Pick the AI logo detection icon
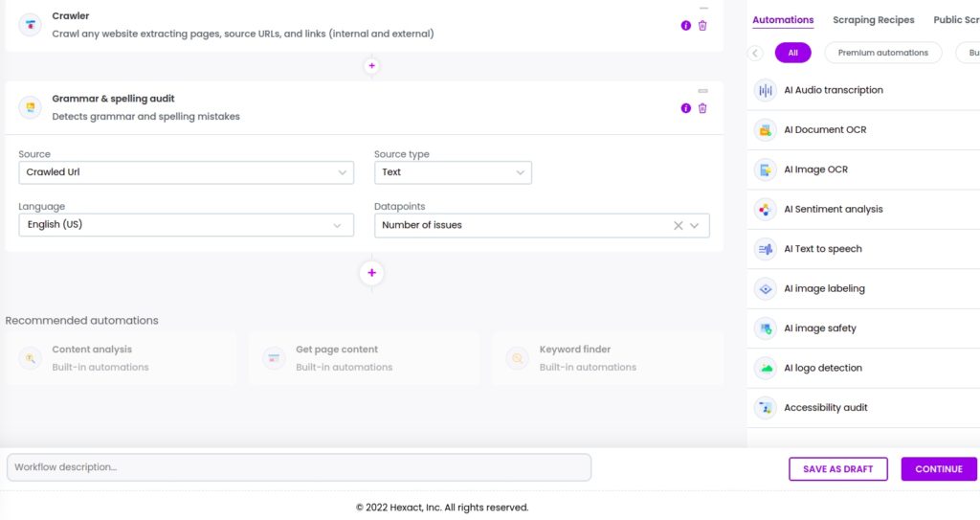 coord(765,368)
